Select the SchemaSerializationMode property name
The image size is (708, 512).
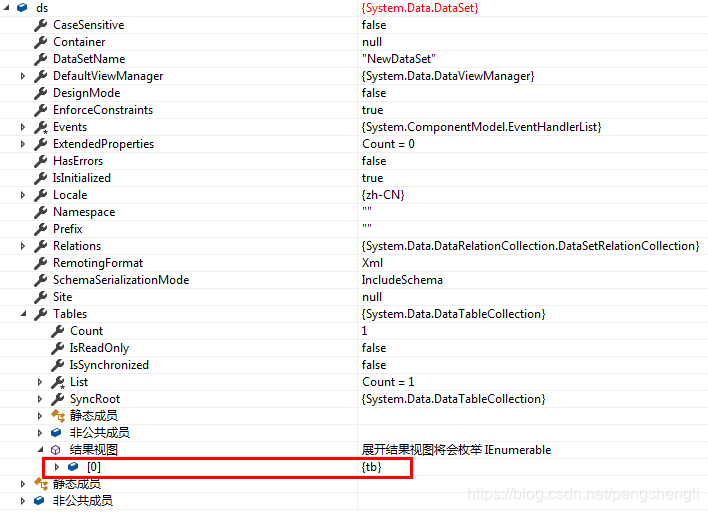click(x=121, y=280)
